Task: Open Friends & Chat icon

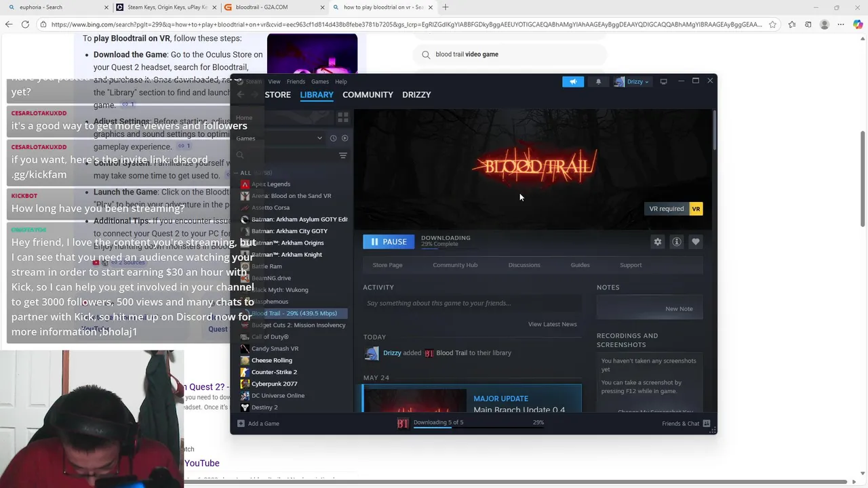Action: (707, 424)
